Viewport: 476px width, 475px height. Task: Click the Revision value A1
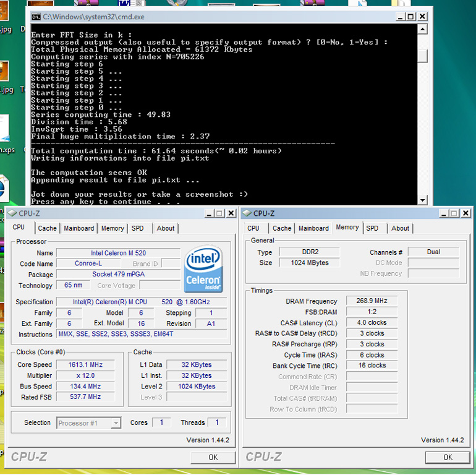[211, 323]
